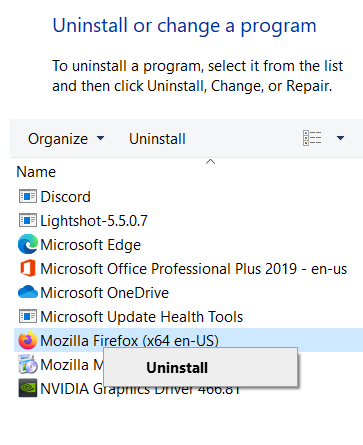This screenshot has width=363, height=445.
Task: Click the Lightshot-5.5.0.7 program icon
Action: [28, 220]
